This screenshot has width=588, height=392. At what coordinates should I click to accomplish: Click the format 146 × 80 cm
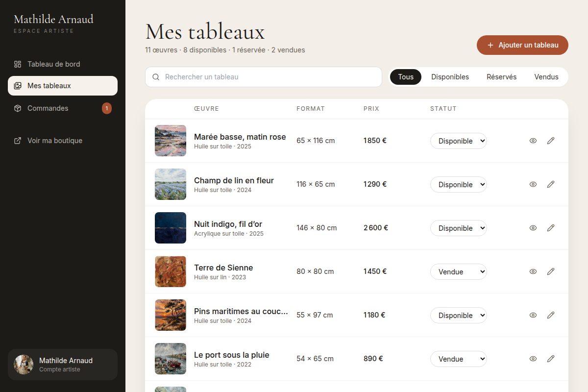point(317,228)
